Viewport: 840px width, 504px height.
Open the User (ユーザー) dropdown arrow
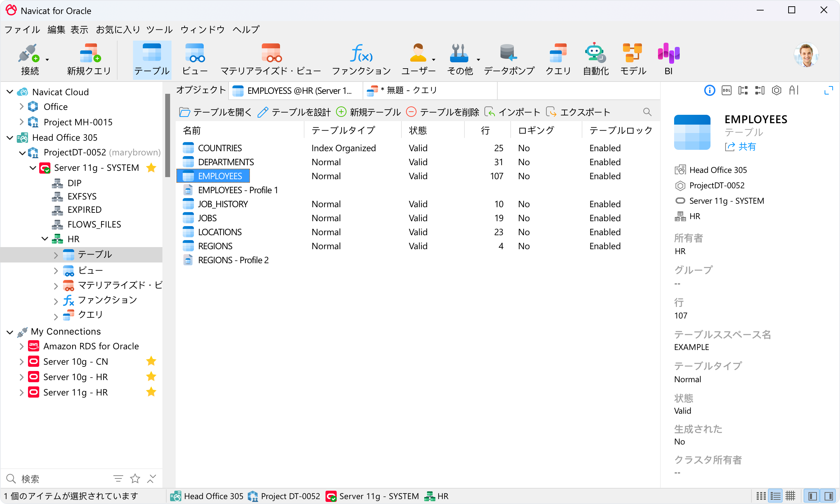click(434, 60)
